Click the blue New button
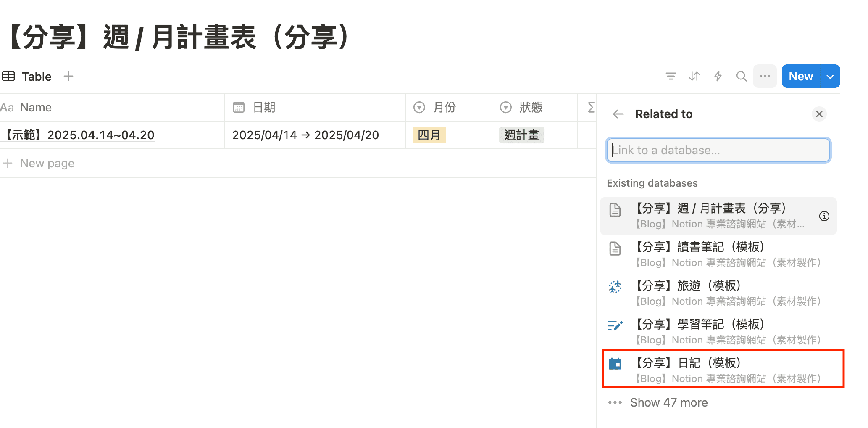The height and width of the screenshot is (428, 868). coord(801,77)
